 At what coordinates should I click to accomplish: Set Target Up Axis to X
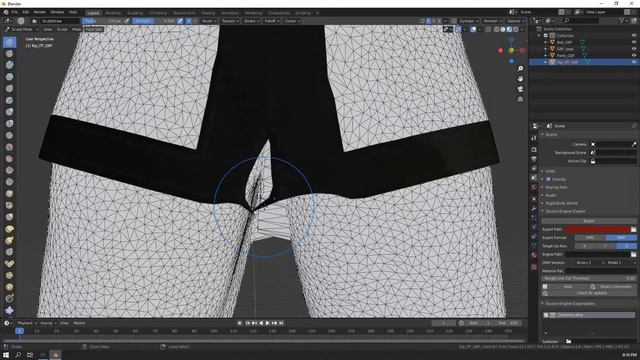click(584, 246)
